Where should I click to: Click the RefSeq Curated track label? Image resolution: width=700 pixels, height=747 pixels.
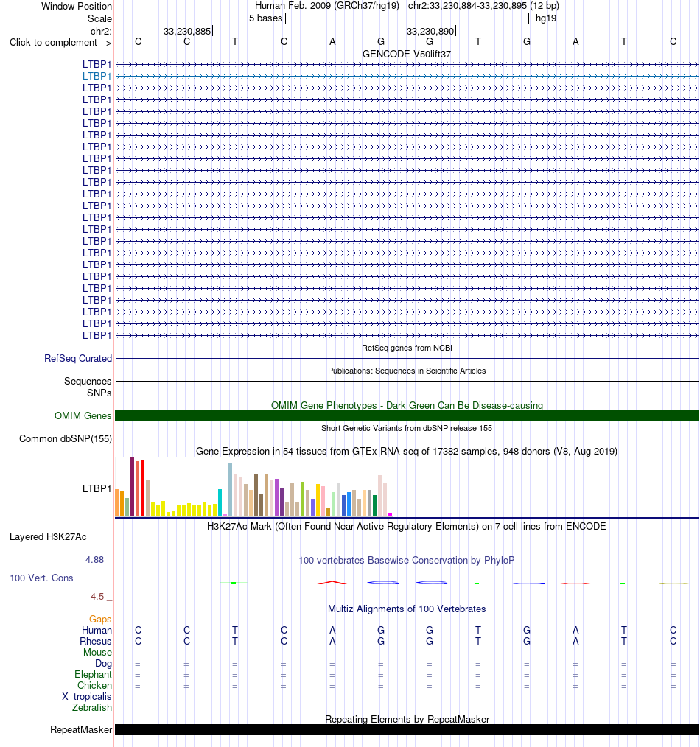click(x=77, y=358)
